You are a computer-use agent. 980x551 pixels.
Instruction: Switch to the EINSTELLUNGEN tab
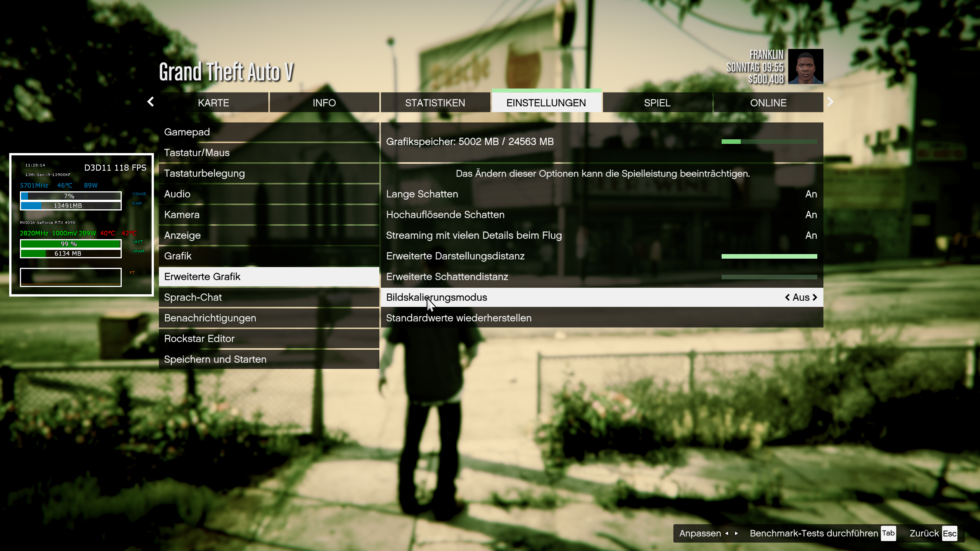(x=546, y=102)
